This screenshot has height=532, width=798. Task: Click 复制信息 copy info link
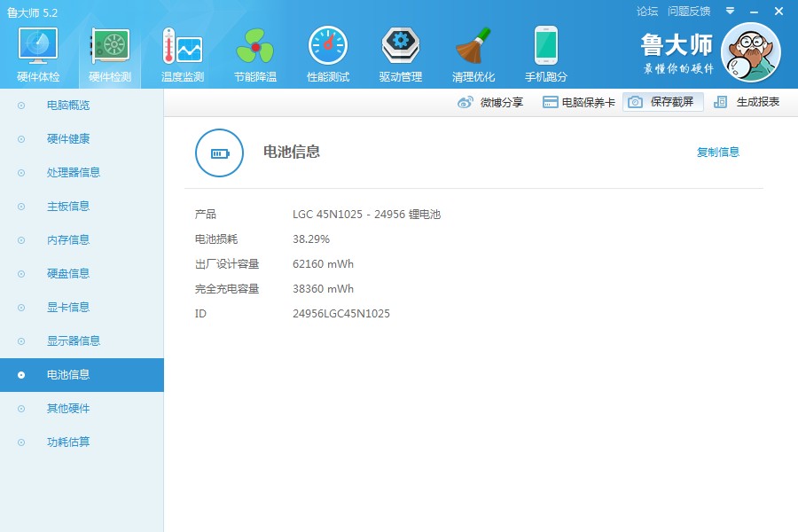[717, 152]
